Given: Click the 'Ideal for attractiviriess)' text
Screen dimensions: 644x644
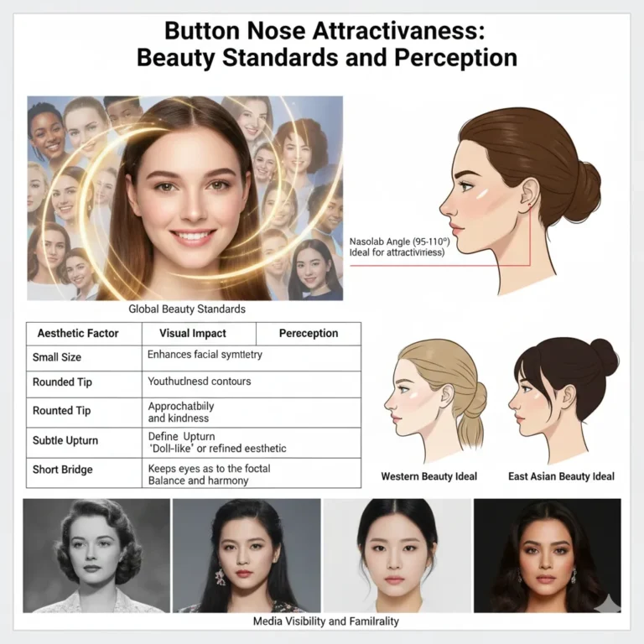Looking at the screenshot, I should 397,252.
